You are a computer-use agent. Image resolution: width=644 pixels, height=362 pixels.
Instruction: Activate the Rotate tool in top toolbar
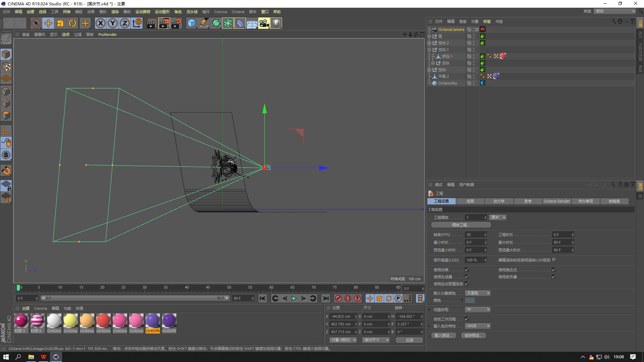[72, 23]
